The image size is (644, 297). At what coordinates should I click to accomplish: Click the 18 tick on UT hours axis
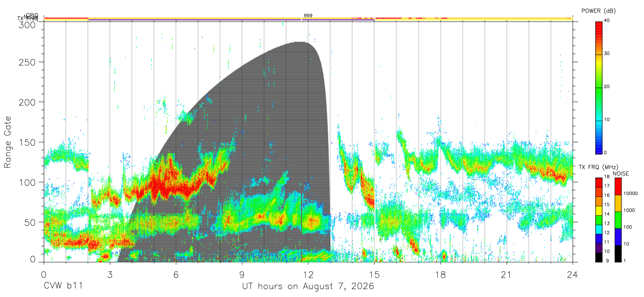pyautogui.click(x=441, y=275)
